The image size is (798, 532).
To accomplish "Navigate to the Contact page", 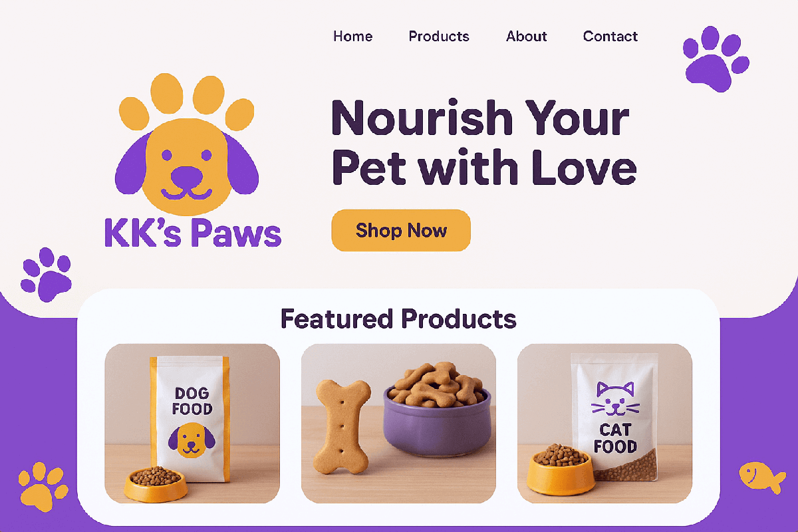I will 610,37.
